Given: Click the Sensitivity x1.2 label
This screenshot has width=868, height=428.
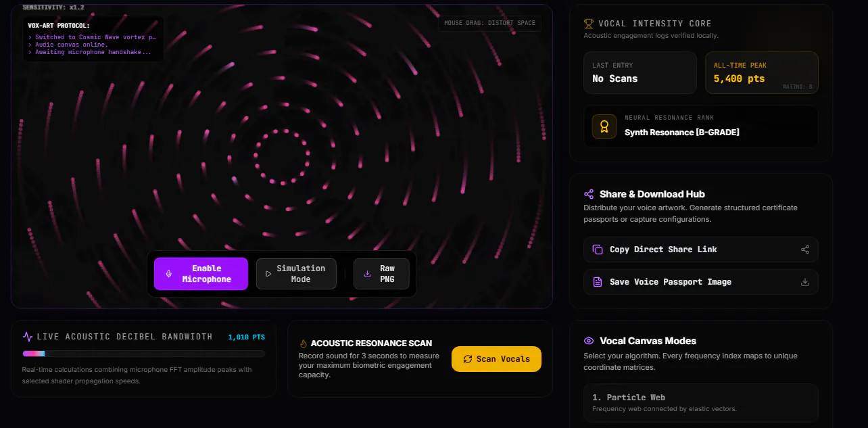Looking at the screenshot, I should tap(53, 7).
